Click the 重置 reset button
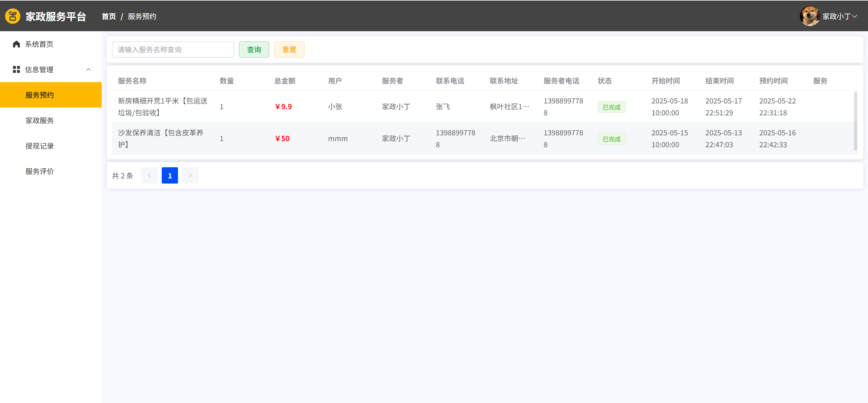The width and height of the screenshot is (868, 403). pos(289,50)
